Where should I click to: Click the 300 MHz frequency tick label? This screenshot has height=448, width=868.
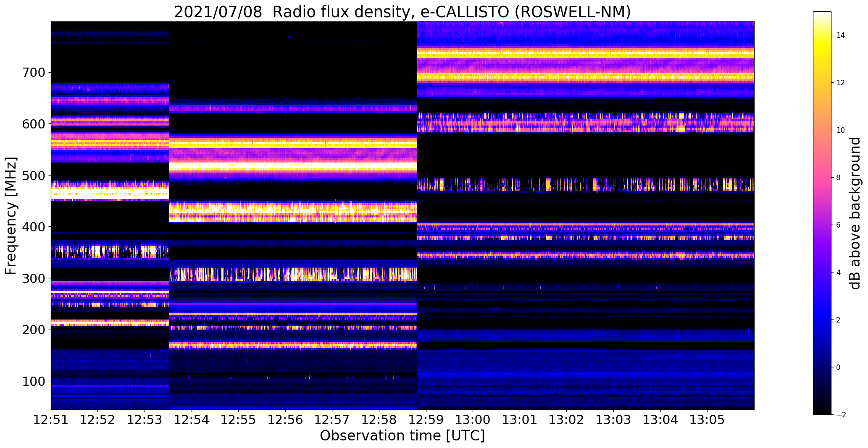33,278
